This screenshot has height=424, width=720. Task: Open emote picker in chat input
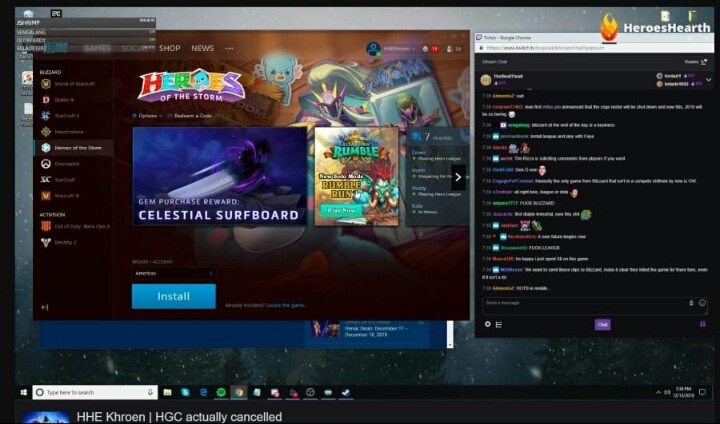pos(702,303)
